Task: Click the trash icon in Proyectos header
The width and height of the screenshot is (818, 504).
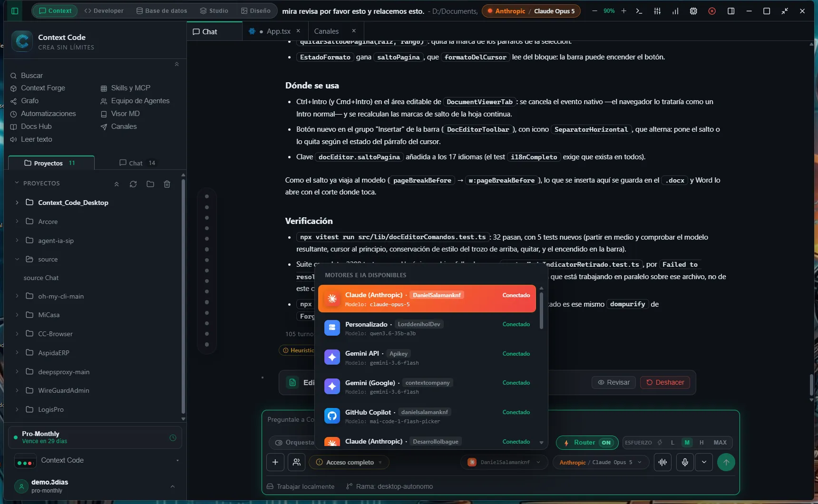Action: coord(167,184)
